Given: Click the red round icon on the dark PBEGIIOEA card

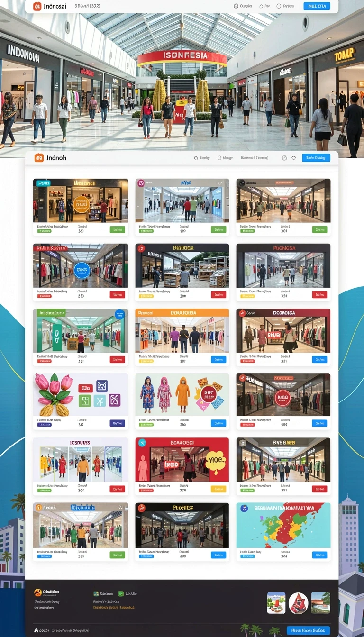Looking at the screenshot, I should click(x=141, y=508).
